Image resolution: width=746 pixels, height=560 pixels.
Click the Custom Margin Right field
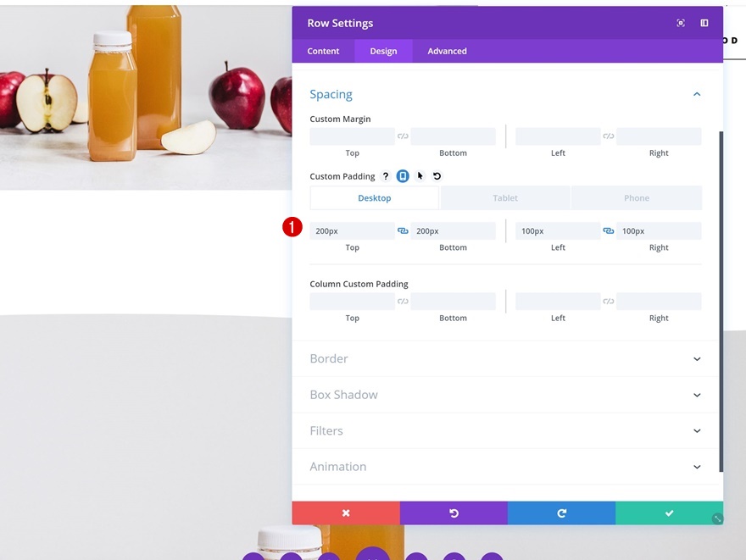point(659,136)
